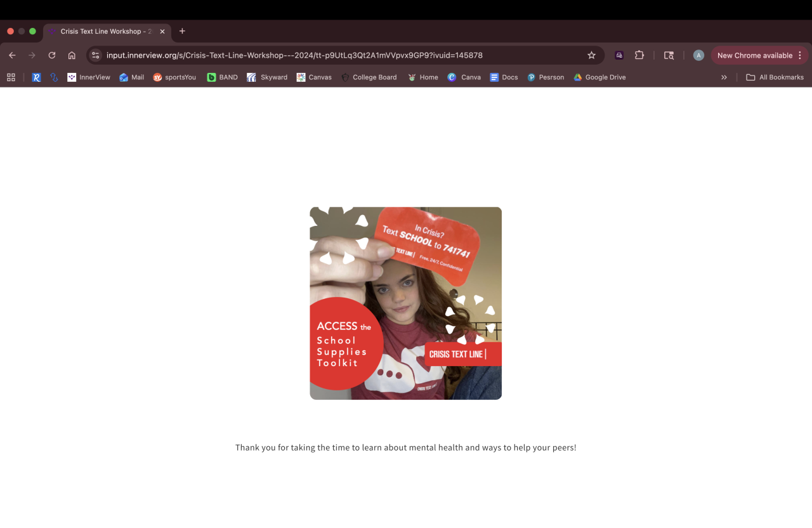
Task: View site information for innerview.org
Action: 95,55
